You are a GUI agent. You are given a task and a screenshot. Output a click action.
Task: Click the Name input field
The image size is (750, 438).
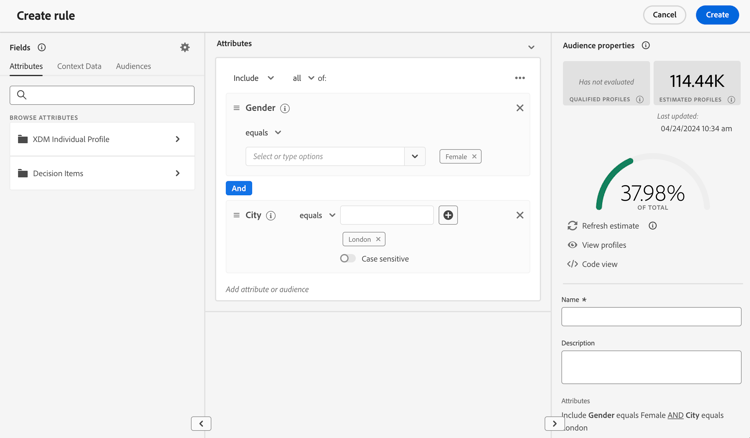pyautogui.click(x=651, y=317)
